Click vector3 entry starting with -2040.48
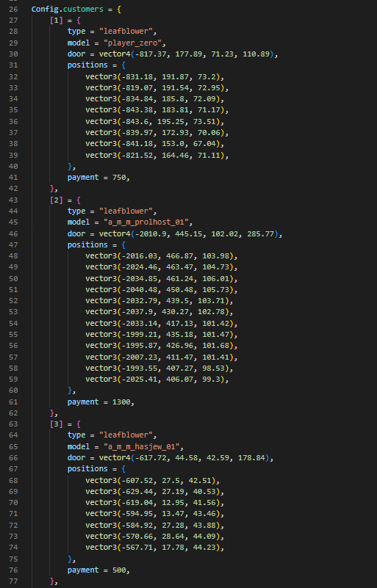The width and height of the screenshot is (377, 588). [x=159, y=289]
